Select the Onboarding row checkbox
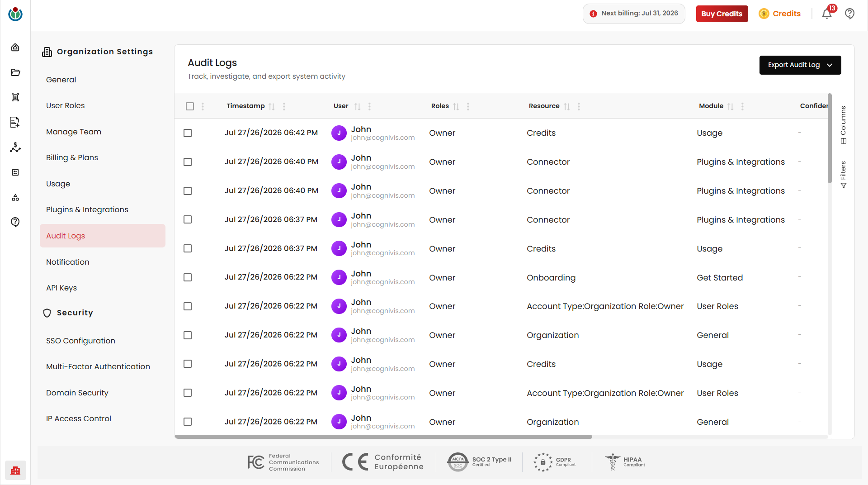Viewport: 868px width, 485px height. 188,277
